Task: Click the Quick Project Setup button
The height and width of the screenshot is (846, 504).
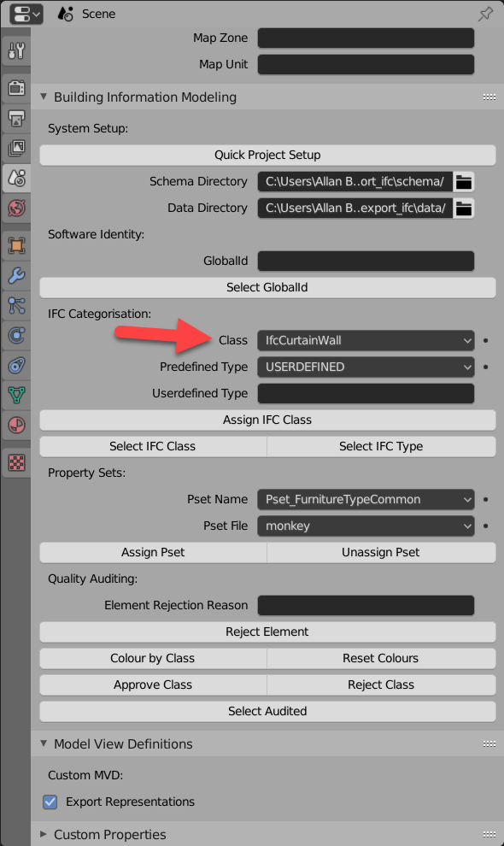Action: pos(267,156)
